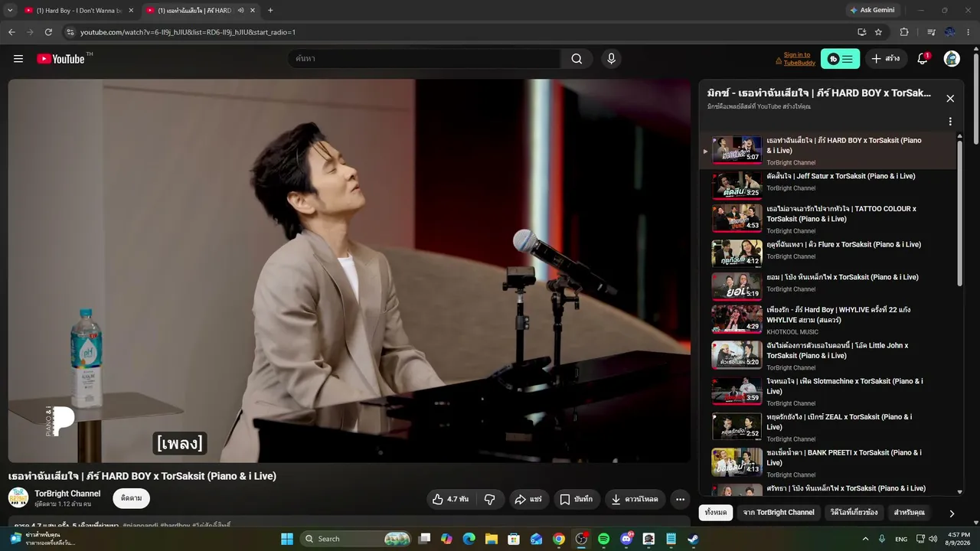
Task: Play เฟิด Slotmachine x TorSaksit video
Action: point(835,391)
